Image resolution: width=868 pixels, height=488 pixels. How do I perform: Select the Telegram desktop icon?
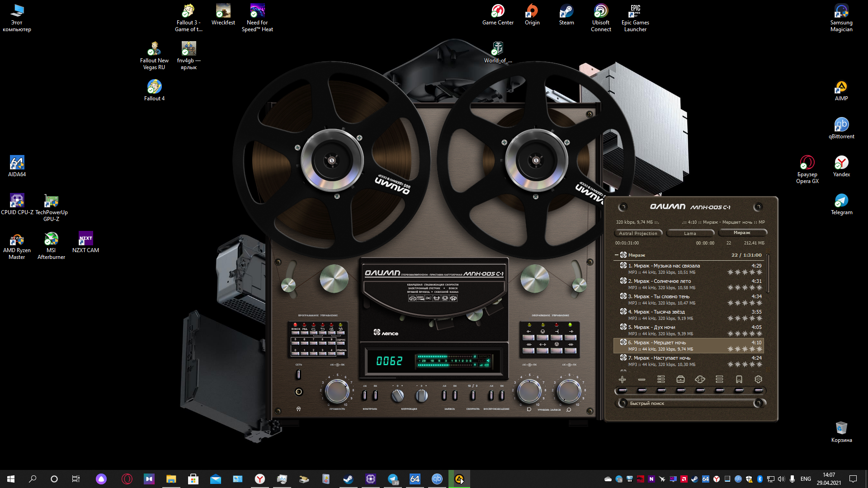click(841, 204)
